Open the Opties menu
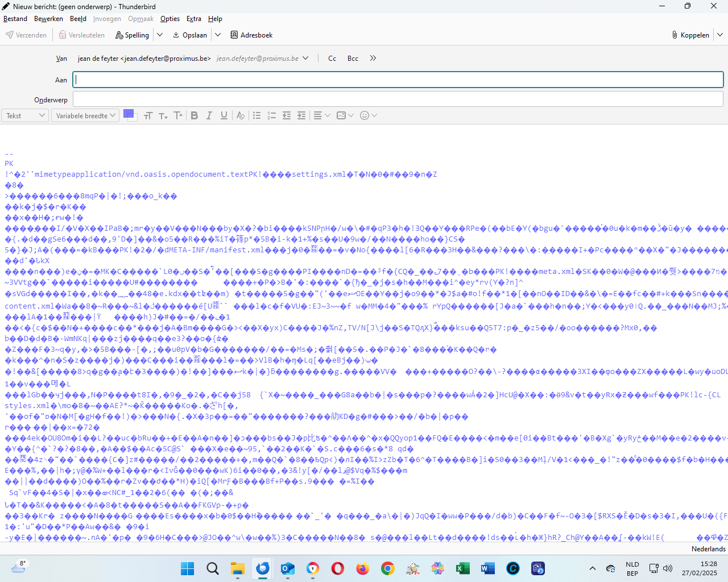 (x=170, y=19)
